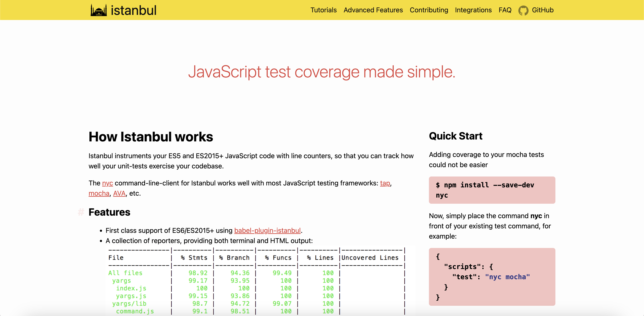Click the istanbul site title
The width and height of the screenshot is (644, 316).
[x=134, y=10]
